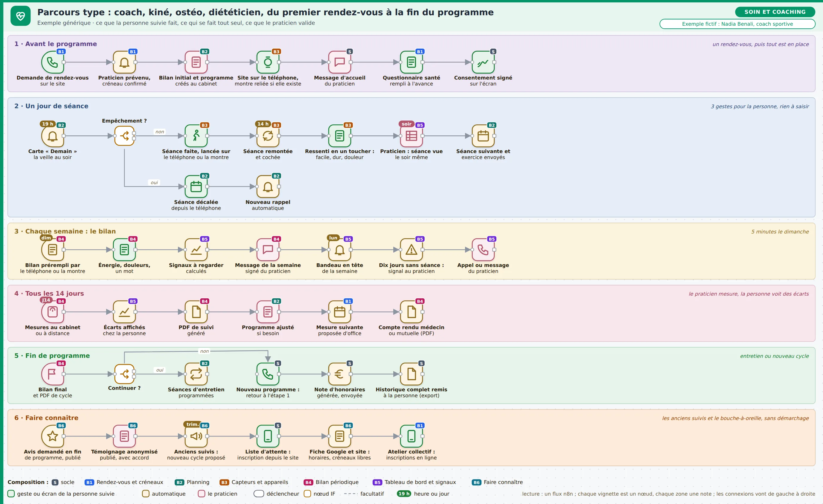823x504 pixels.
Task: Open the 'Appel ou message' phone node
Action: pos(483,250)
